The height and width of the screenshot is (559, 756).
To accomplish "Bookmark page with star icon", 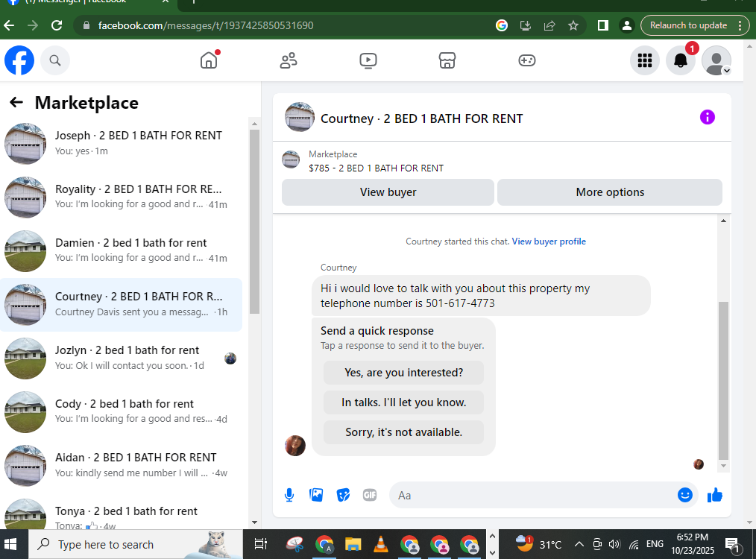I will coord(573,25).
